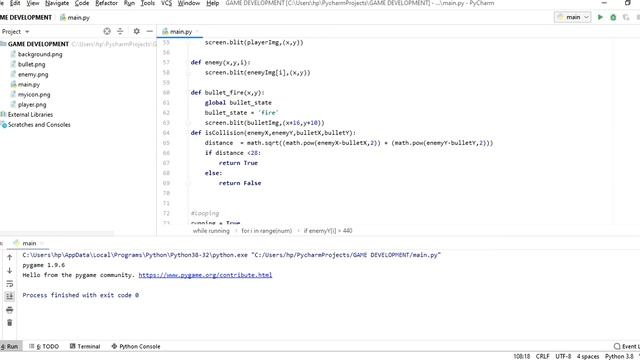Select Python 3.8 interpreter in status bar

coord(619,356)
